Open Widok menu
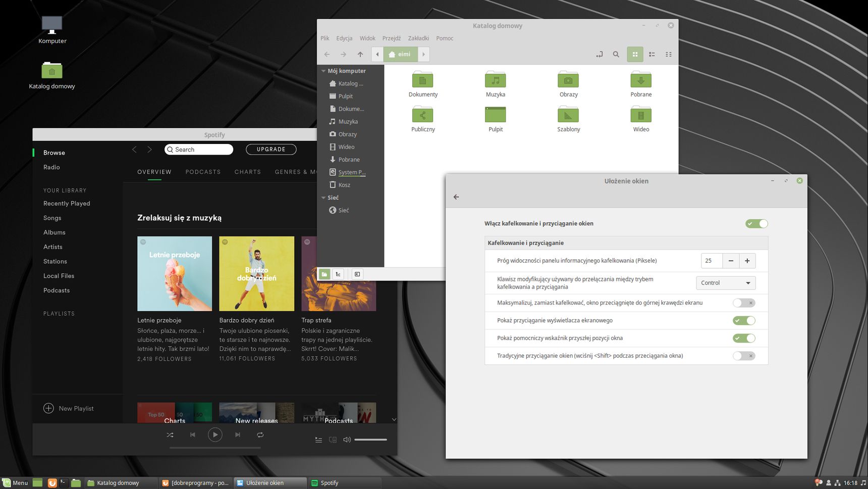The width and height of the screenshot is (868, 489). click(x=367, y=38)
